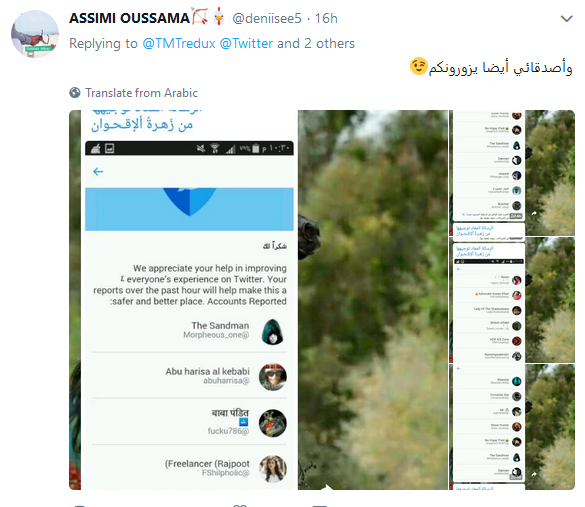
Task: Click the winking emoji in tweet text
Action: click(418, 66)
